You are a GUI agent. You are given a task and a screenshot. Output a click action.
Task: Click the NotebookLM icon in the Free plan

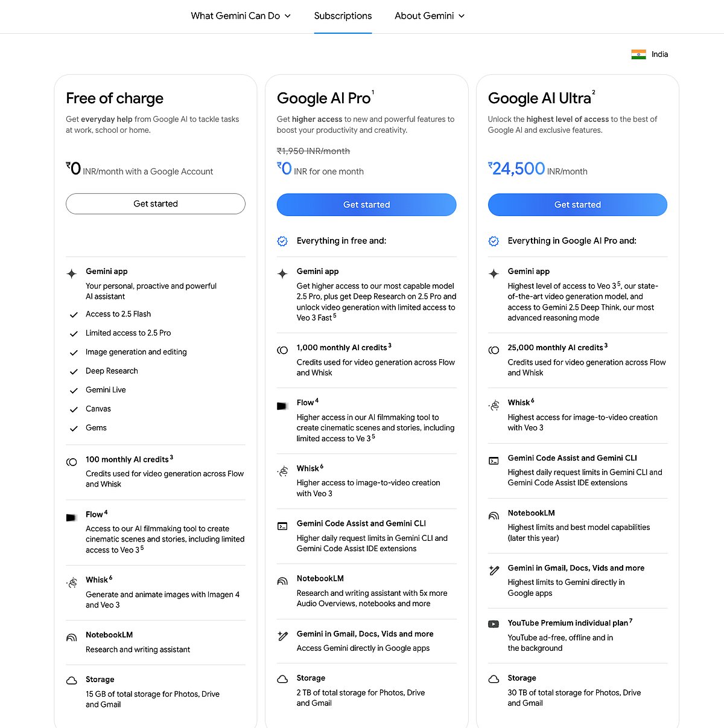[71, 637]
